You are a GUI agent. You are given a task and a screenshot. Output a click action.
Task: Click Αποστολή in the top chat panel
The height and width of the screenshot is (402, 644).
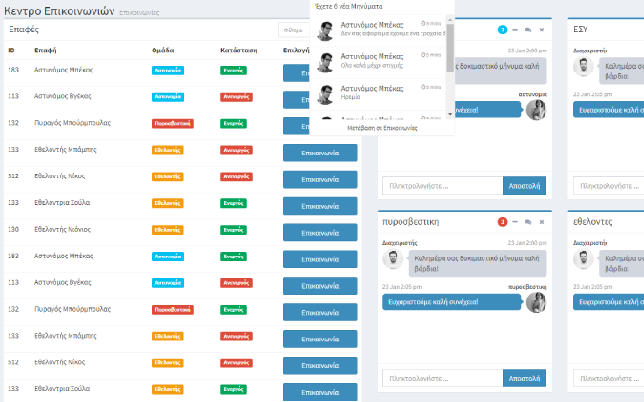[x=525, y=185]
